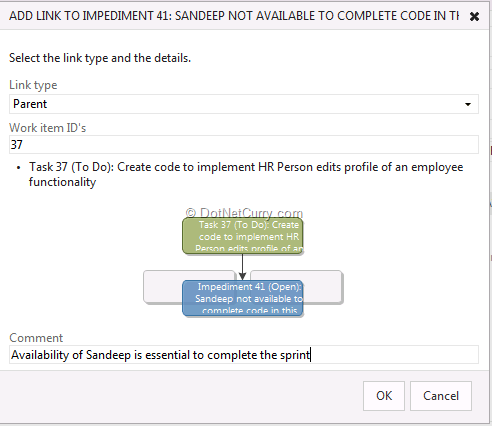Click the Link type label
This screenshot has height=426, width=492.
coord(33,85)
